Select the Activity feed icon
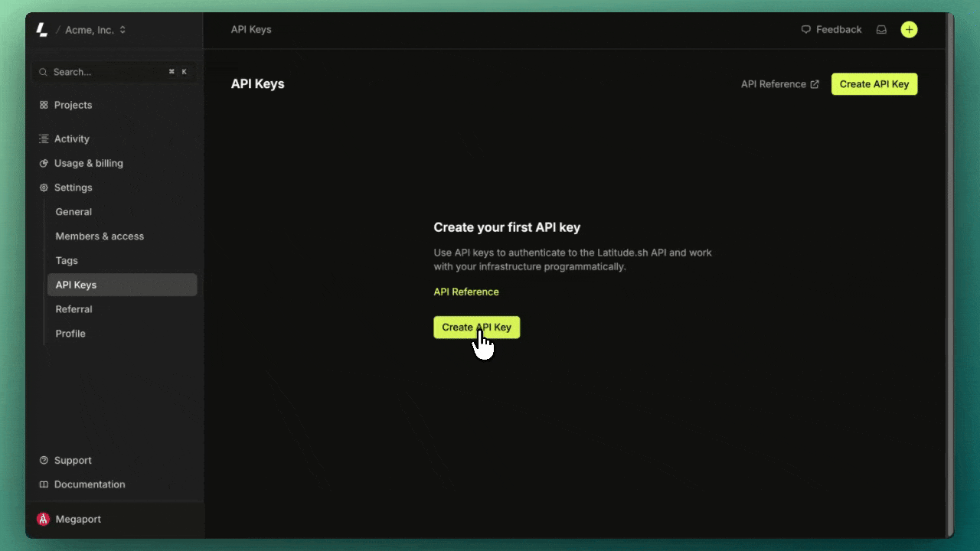 pyautogui.click(x=44, y=139)
